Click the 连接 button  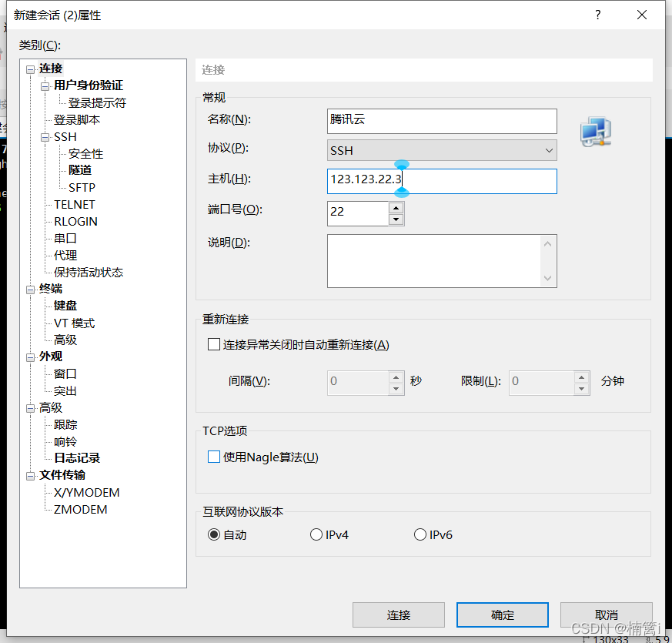coord(398,615)
